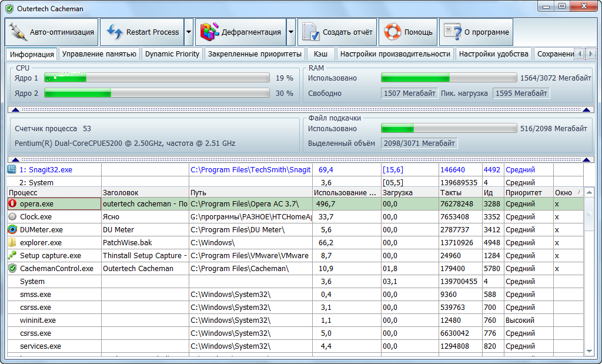Image resolution: width=602 pixels, height=364 pixels.
Task: Collapse CPU panel using its left triangle
Action: (x=15, y=110)
